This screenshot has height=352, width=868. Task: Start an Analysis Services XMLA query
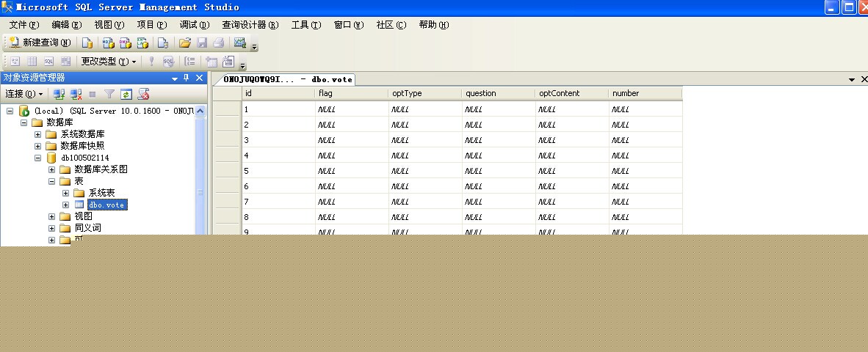click(x=142, y=43)
